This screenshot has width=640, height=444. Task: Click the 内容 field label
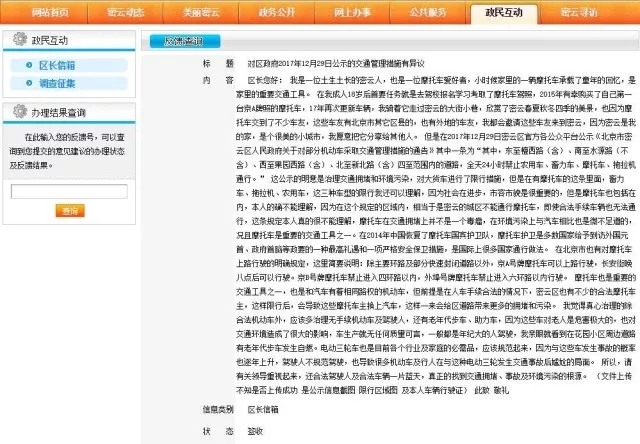click(x=218, y=80)
